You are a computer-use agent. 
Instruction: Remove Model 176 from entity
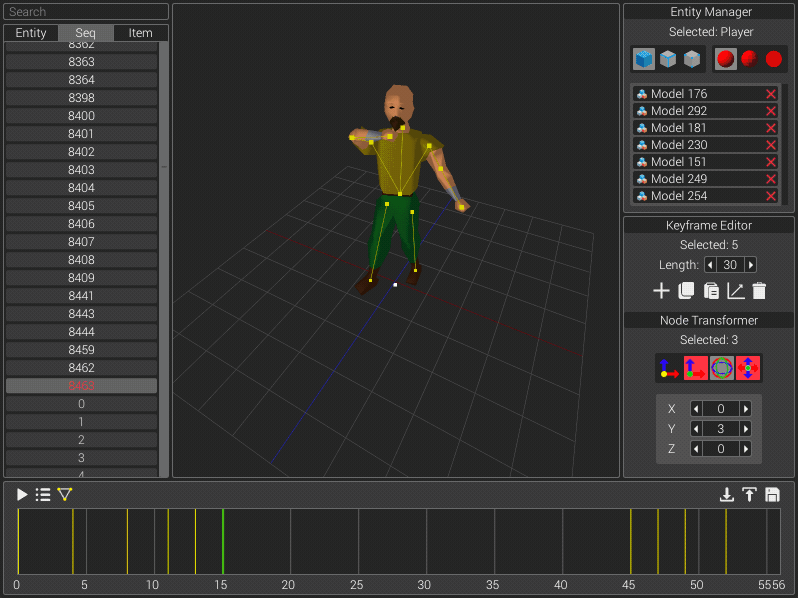(x=771, y=94)
